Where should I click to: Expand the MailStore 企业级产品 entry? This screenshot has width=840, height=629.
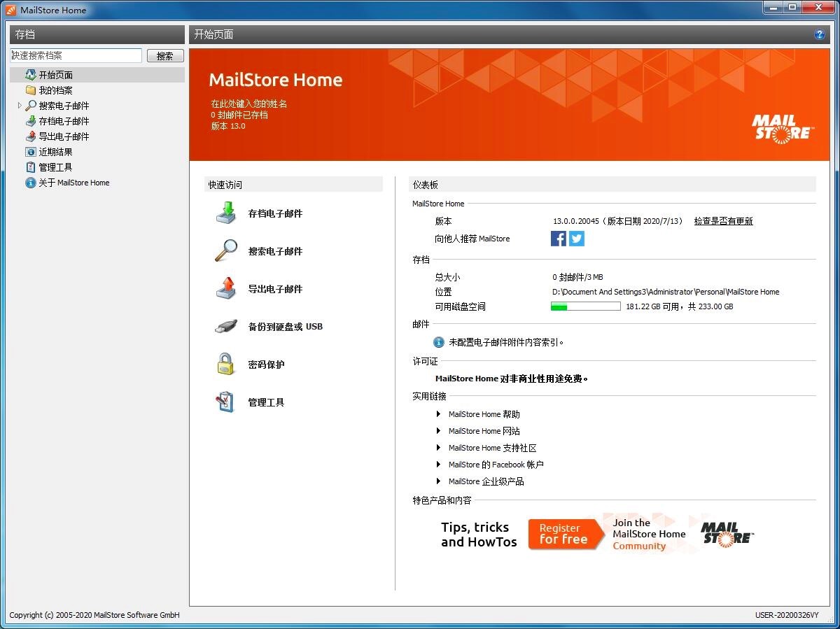pos(437,481)
